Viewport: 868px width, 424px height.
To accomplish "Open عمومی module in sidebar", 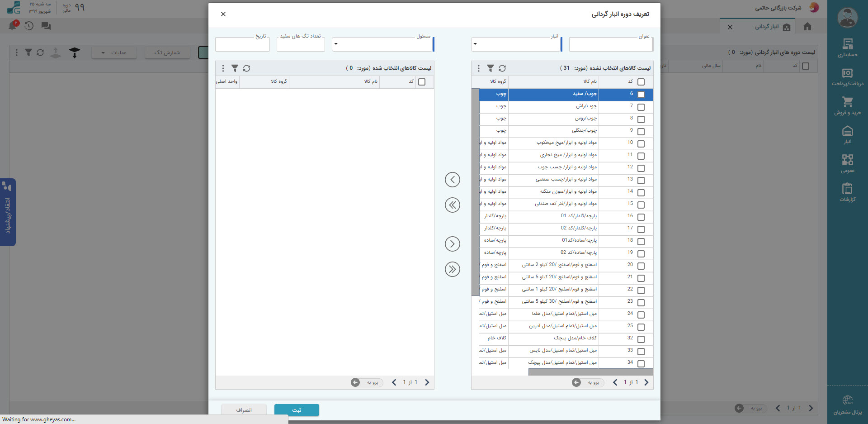I will [848, 164].
